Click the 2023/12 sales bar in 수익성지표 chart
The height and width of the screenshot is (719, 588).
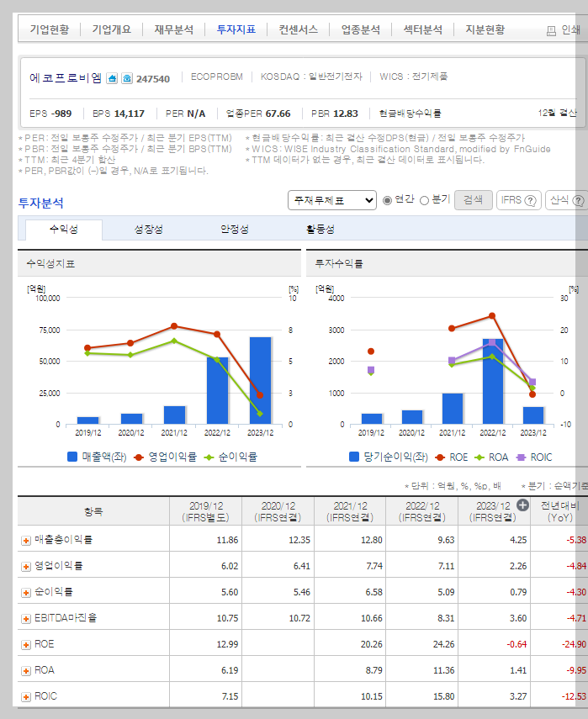tap(260, 381)
